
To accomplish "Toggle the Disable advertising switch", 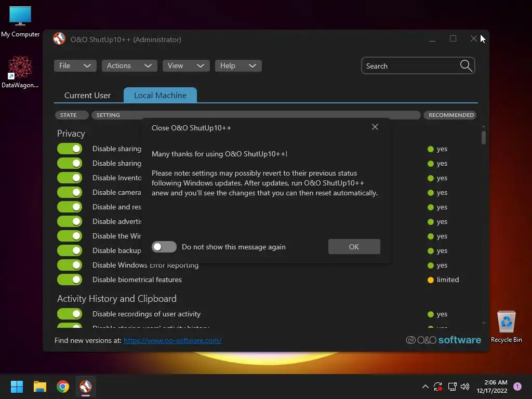I will 70,221.
